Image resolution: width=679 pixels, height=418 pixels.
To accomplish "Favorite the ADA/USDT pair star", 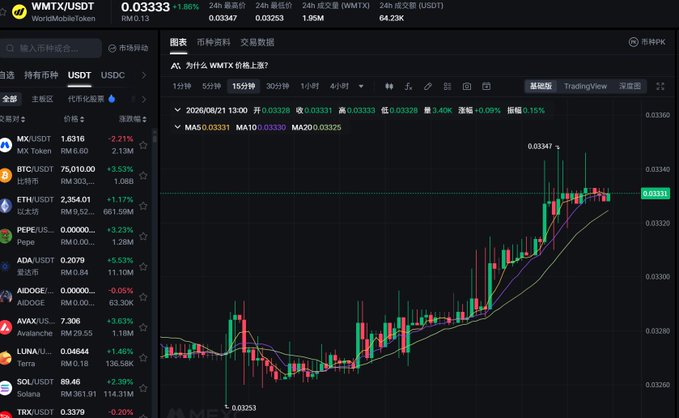I will click(143, 266).
